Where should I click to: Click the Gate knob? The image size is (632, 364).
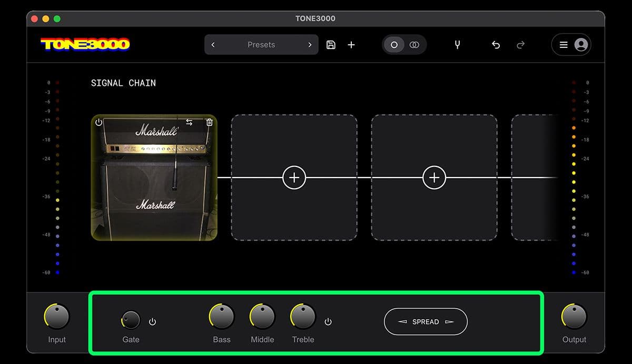coord(131,320)
